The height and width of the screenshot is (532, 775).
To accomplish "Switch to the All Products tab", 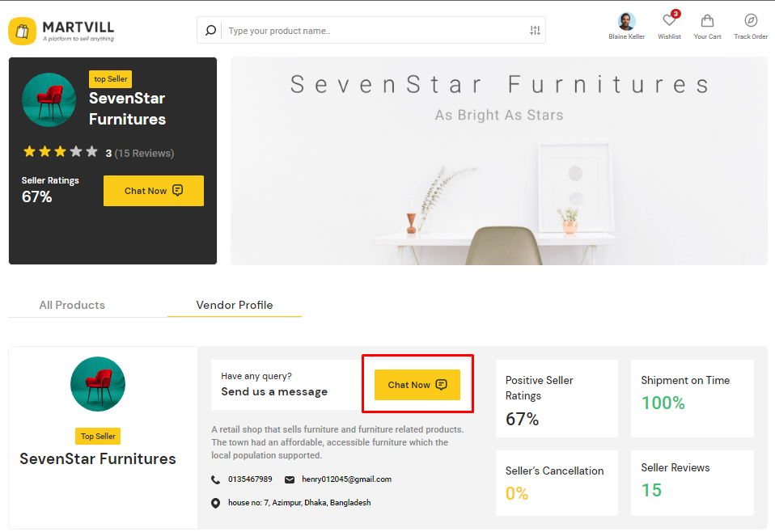I will (72, 305).
